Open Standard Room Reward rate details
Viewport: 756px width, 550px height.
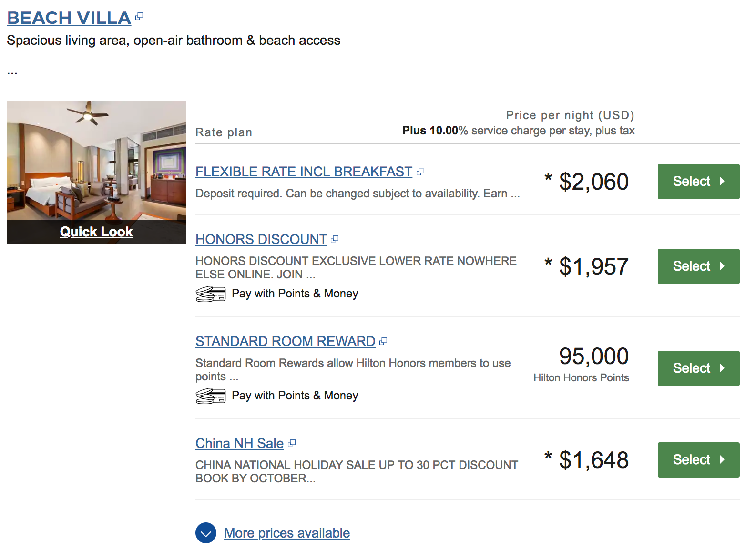point(285,341)
